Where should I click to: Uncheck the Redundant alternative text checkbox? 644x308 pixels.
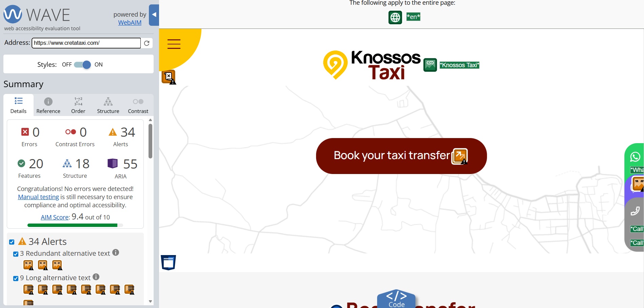pos(16,254)
